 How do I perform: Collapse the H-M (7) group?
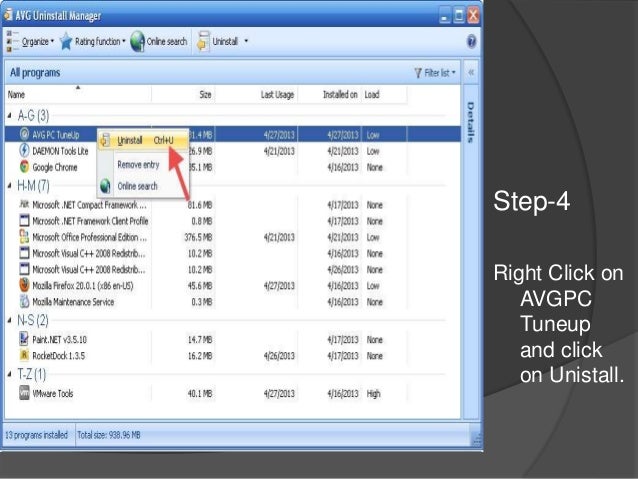pyautogui.click(x=10, y=186)
